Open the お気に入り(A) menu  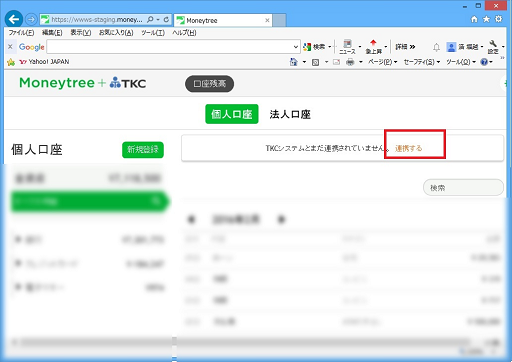point(116,33)
